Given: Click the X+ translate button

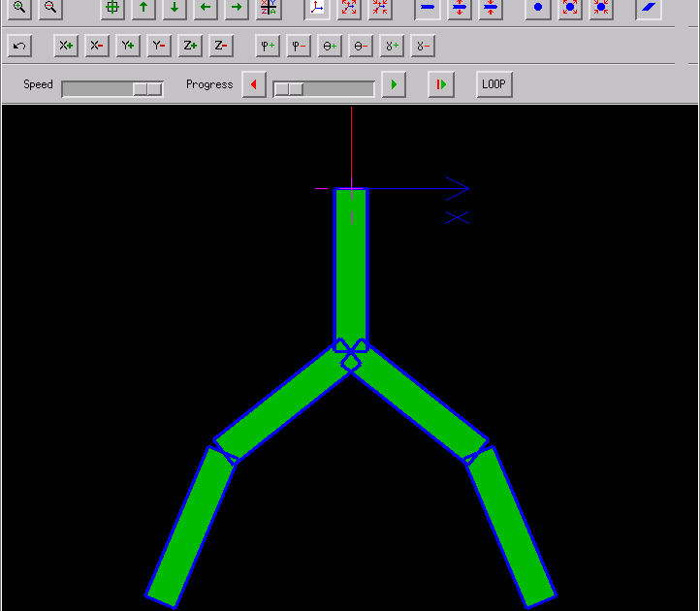Looking at the screenshot, I should point(66,46).
